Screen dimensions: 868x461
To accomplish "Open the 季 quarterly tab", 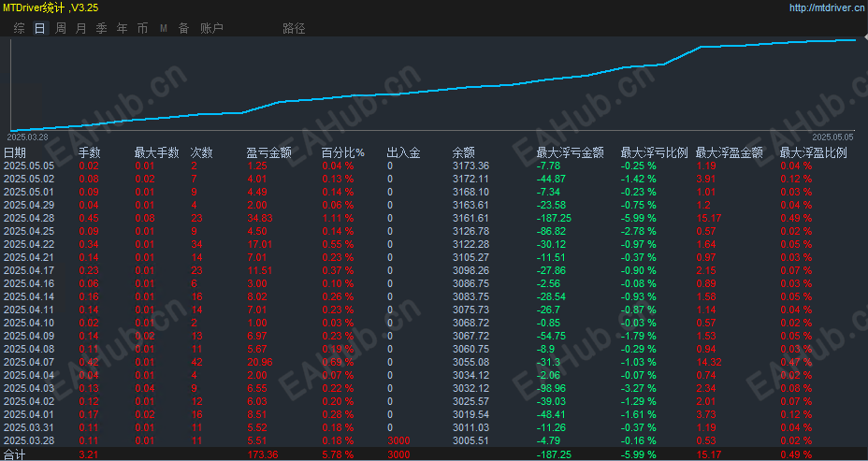I will coord(101,29).
